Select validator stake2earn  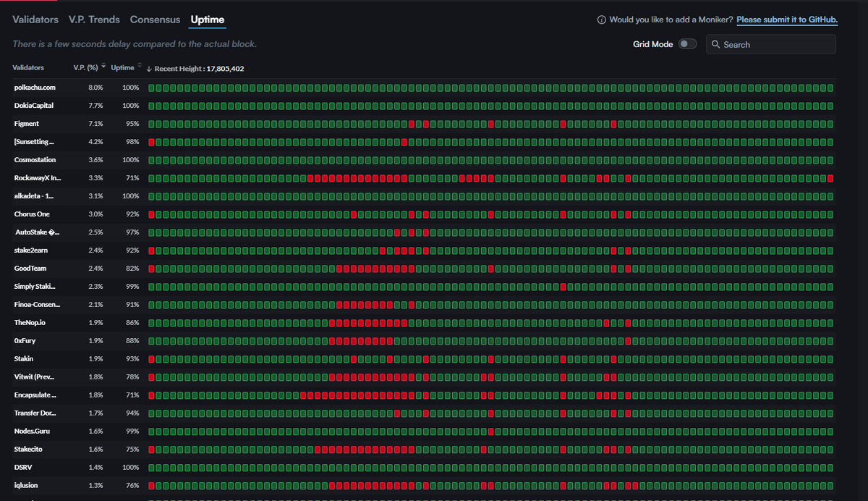pyautogui.click(x=31, y=250)
